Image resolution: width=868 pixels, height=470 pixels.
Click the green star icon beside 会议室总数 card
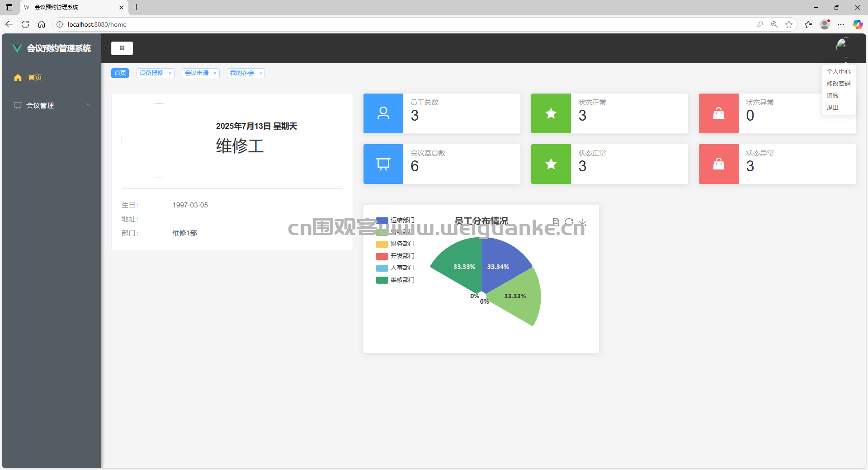pos(551,164)
